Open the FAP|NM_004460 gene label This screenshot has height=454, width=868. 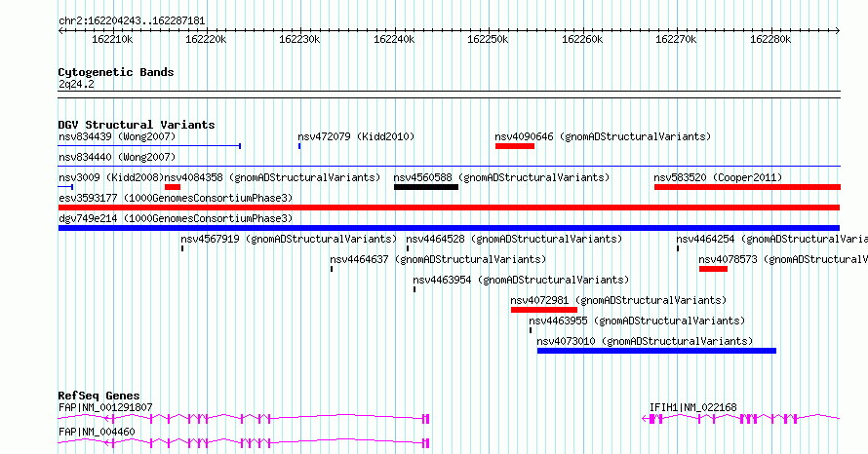(97, 432)
